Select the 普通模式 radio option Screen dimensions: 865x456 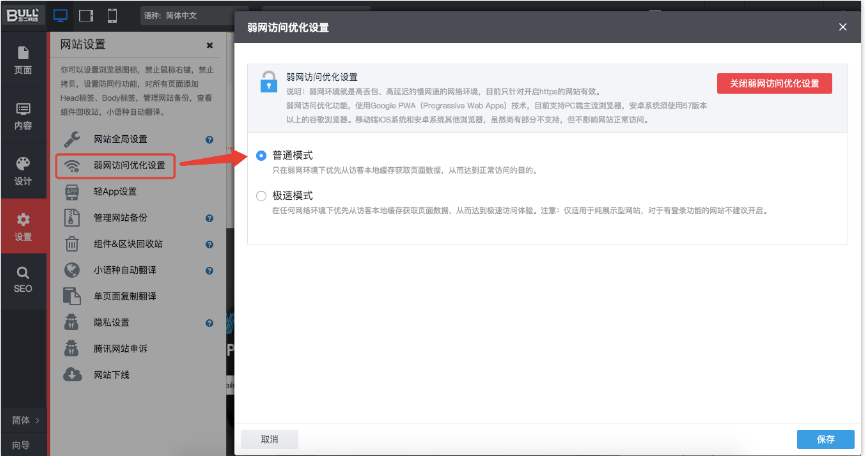[262, 156]
